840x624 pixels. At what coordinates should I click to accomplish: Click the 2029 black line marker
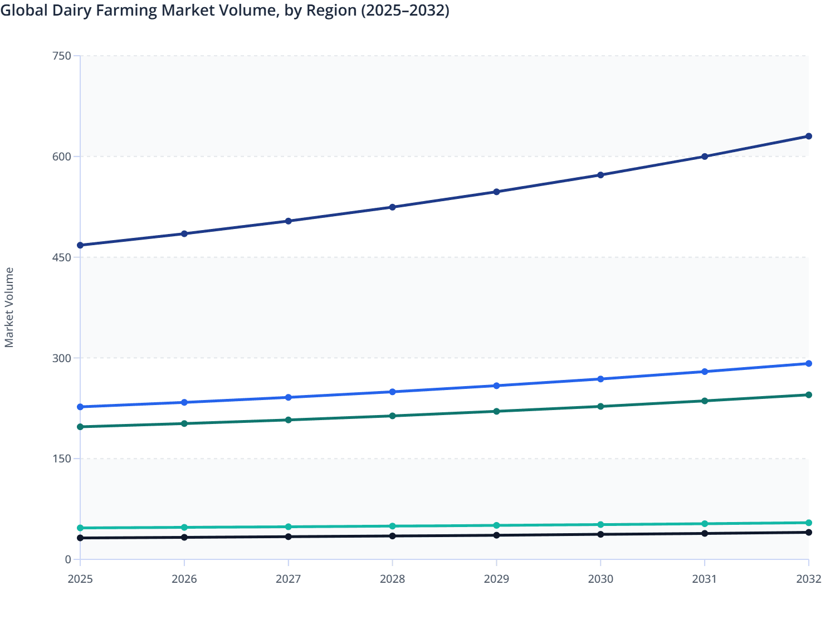pyautogui.click(x=497, y=535)
